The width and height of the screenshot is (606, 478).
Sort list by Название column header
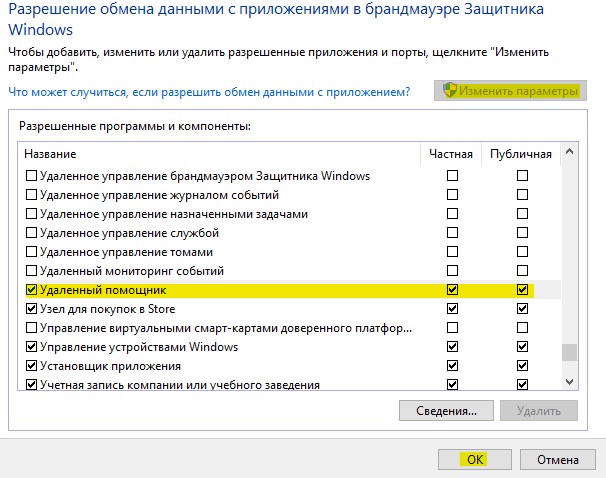coord(50,154)
